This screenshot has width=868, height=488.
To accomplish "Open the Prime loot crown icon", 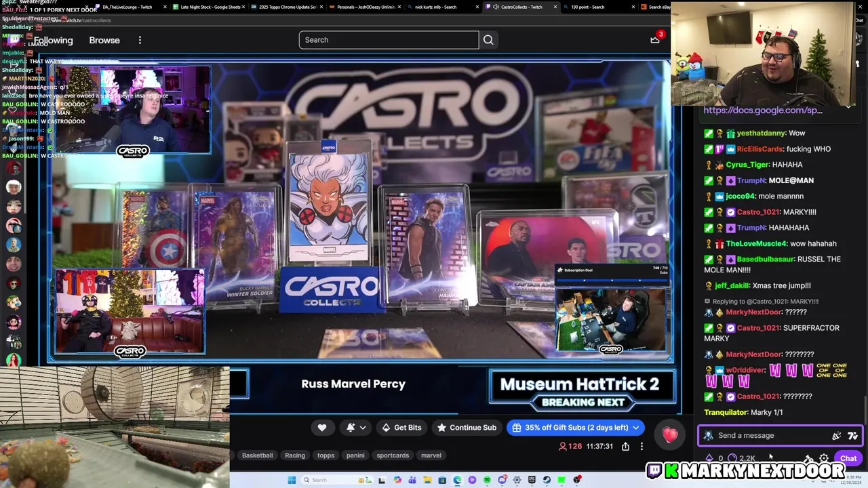I will 655,39.
